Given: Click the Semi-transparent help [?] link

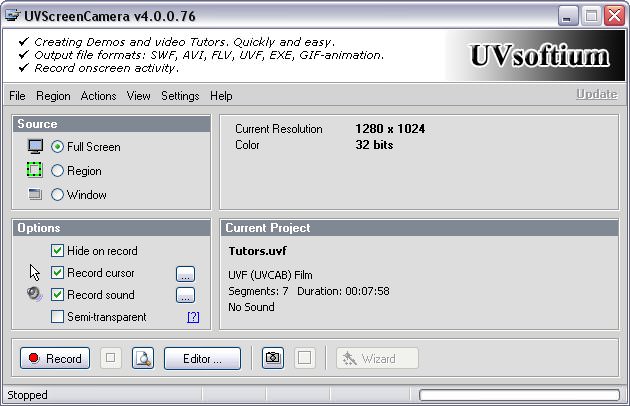Looking at the screenshot, I should pos(193,317).
